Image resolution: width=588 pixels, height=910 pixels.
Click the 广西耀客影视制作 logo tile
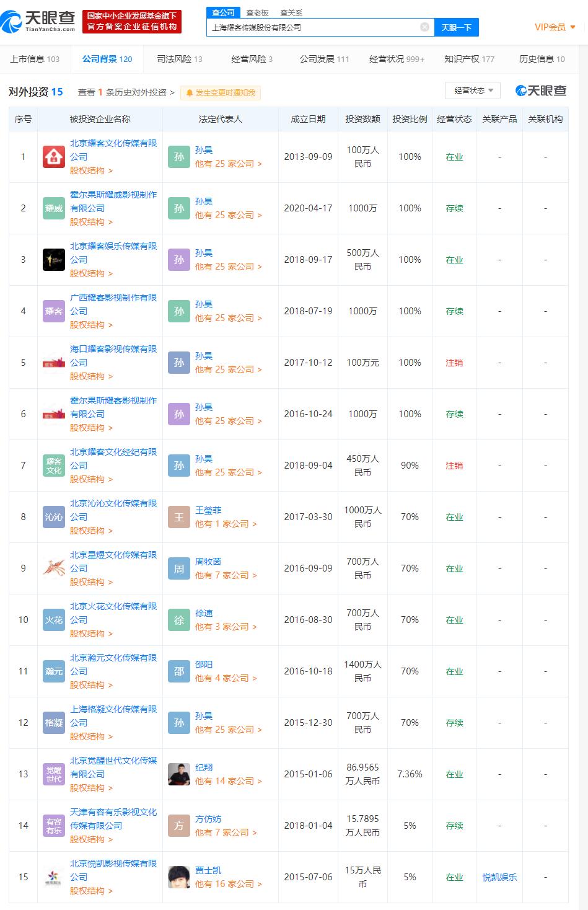tap(54, 311)
